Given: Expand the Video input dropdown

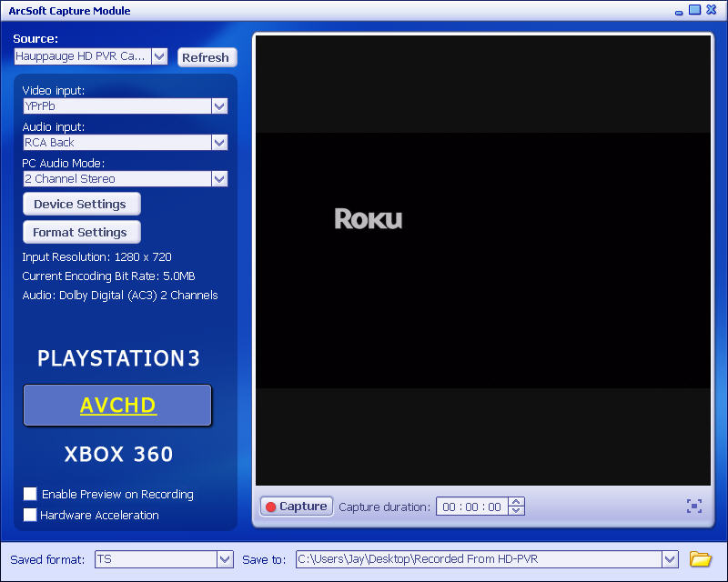Looking at the screenshot, I should 219,106.
